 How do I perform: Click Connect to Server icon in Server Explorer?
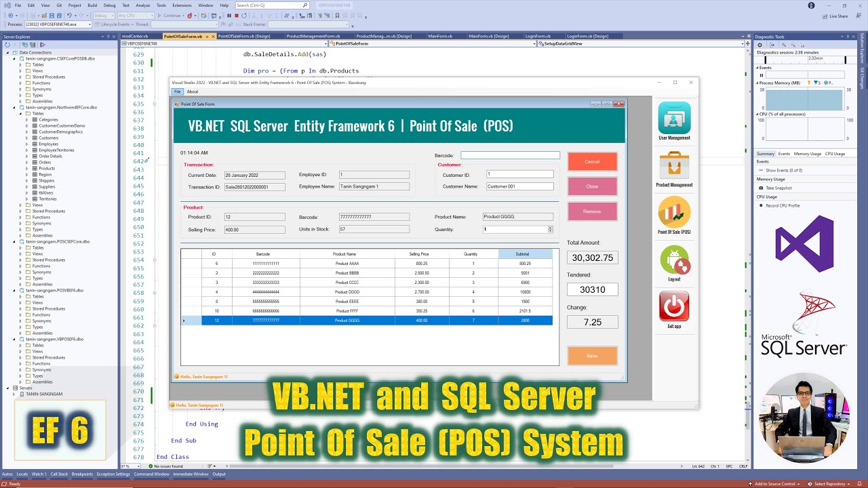[x=33, y=45]
